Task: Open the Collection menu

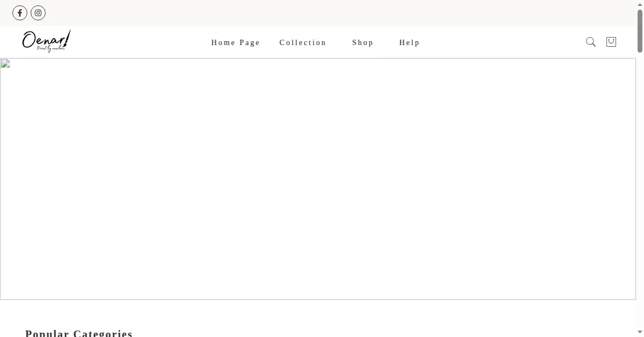Action: (303, 42)
